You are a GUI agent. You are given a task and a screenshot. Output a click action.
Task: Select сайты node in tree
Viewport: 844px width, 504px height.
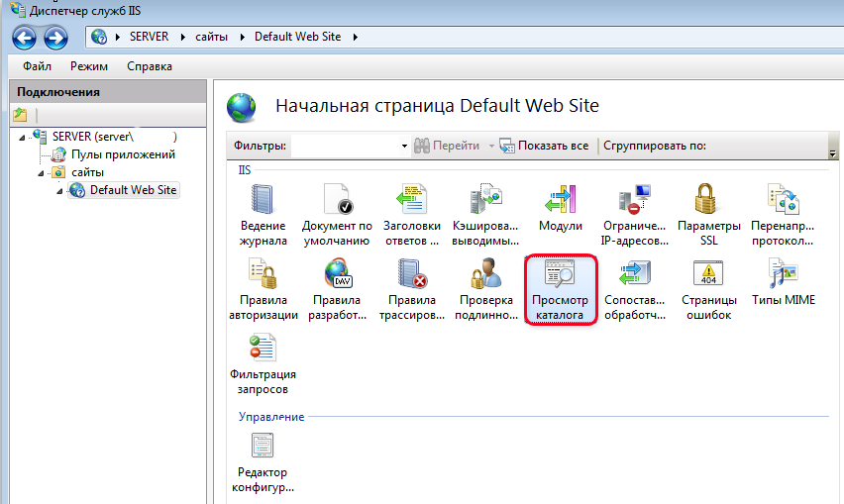(78, 172)
